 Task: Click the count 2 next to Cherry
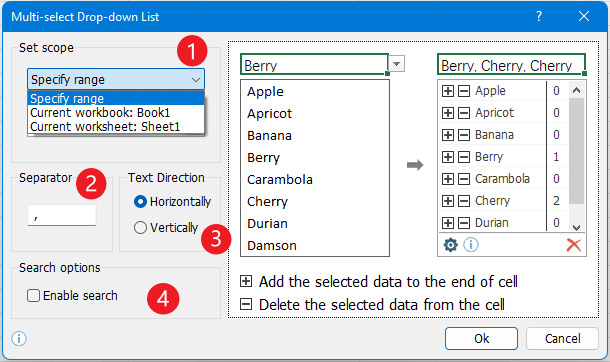click(556, 201)
